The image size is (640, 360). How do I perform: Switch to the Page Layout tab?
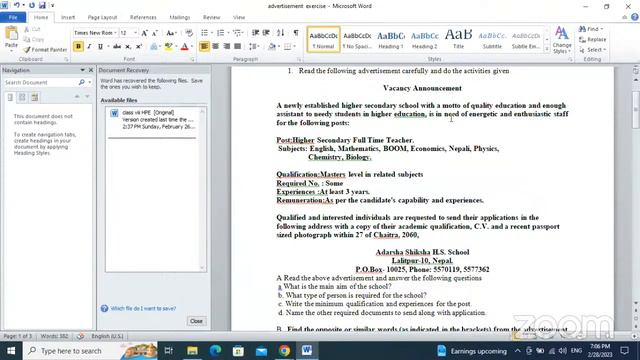pyautogui.click(x=102, y=17)
